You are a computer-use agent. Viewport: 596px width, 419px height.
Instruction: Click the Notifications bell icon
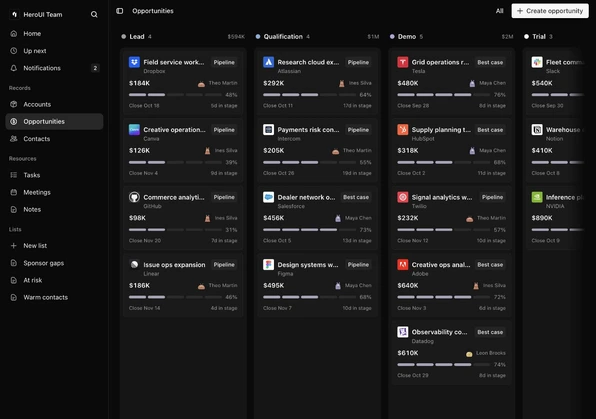(14, 68)
